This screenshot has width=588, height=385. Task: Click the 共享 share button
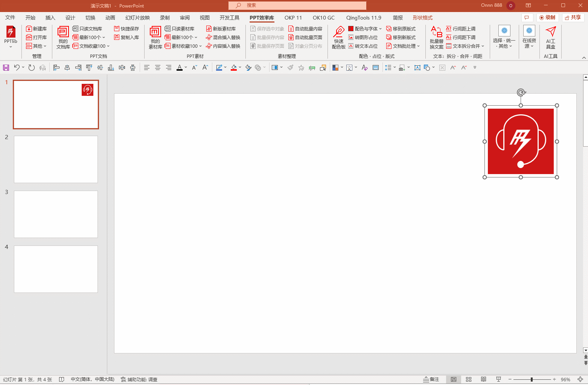(573, 18)
